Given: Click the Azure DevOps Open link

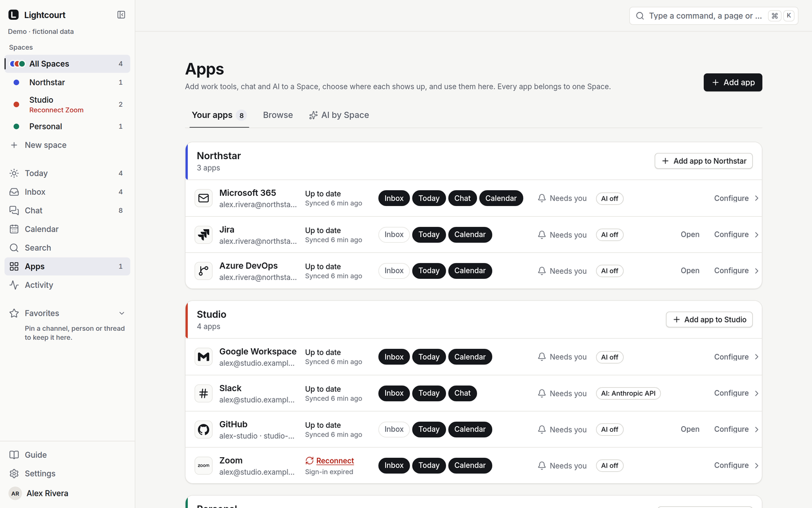Looking at the screenshot, I should 690,270.
